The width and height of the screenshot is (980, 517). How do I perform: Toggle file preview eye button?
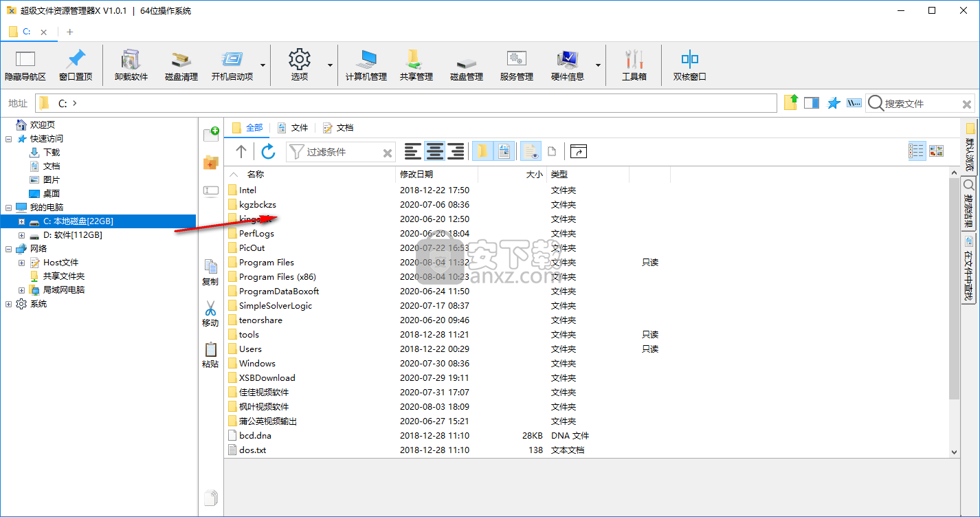531,151
